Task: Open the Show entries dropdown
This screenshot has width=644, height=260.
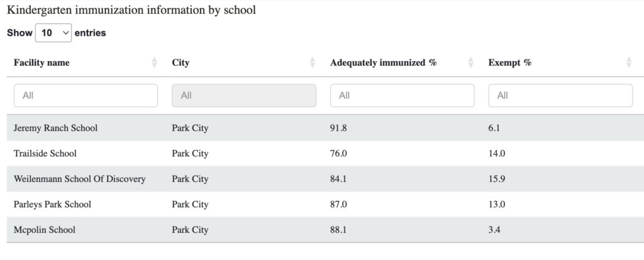Action: click(53, 33)
